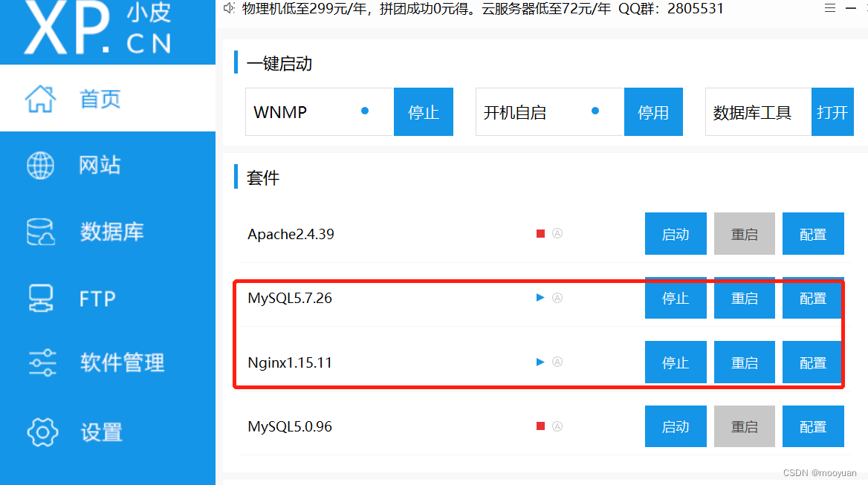Viewport: 868px width, 485px height.
Task: Click the blue running arrow for Nginx1.15.11
Action: (540, 362)
